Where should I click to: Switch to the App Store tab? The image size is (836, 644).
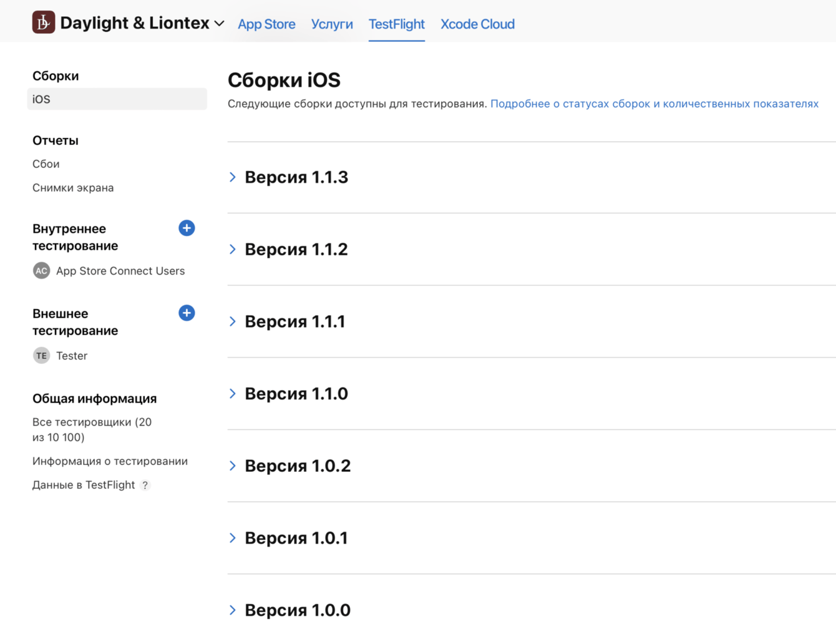(266, 24)
